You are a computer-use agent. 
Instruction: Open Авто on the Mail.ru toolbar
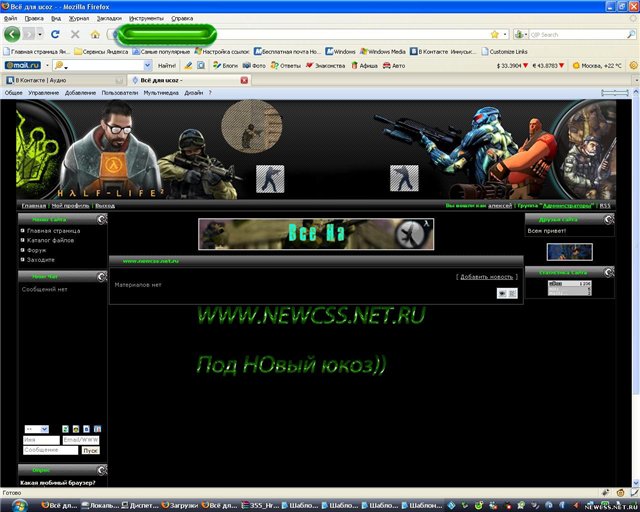click(x=394, y=65)
